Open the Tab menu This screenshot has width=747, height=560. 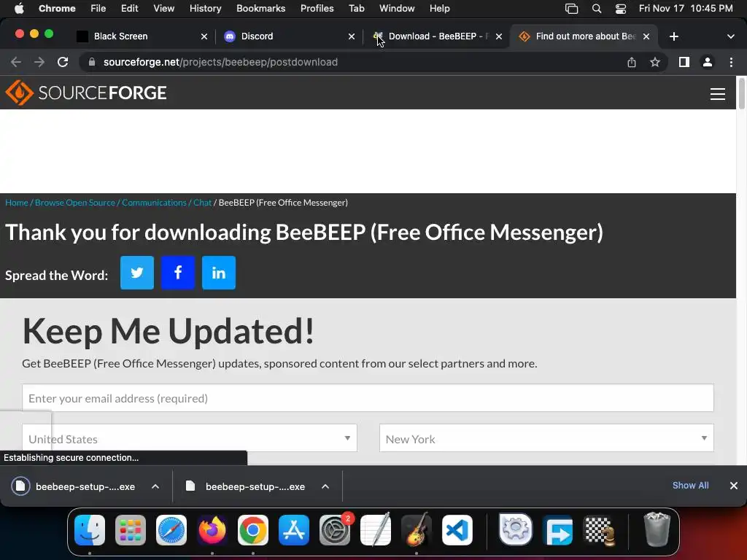(x=356, y=8)
